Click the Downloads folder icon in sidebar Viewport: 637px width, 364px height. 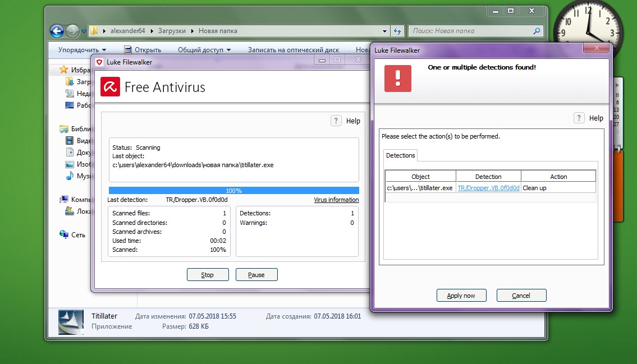click(70, 81)
